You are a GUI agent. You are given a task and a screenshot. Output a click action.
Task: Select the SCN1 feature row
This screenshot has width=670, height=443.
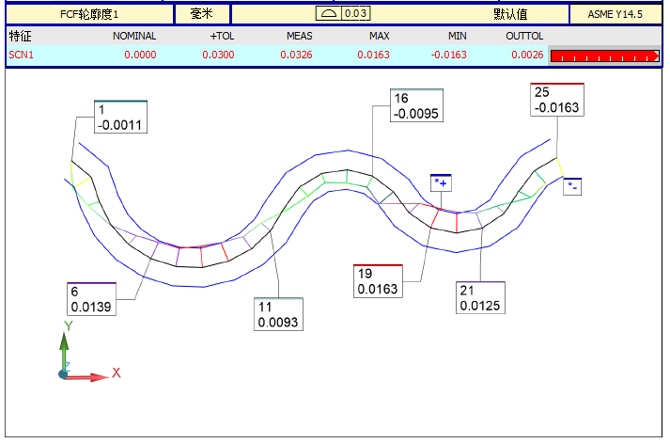click(21, 54)
